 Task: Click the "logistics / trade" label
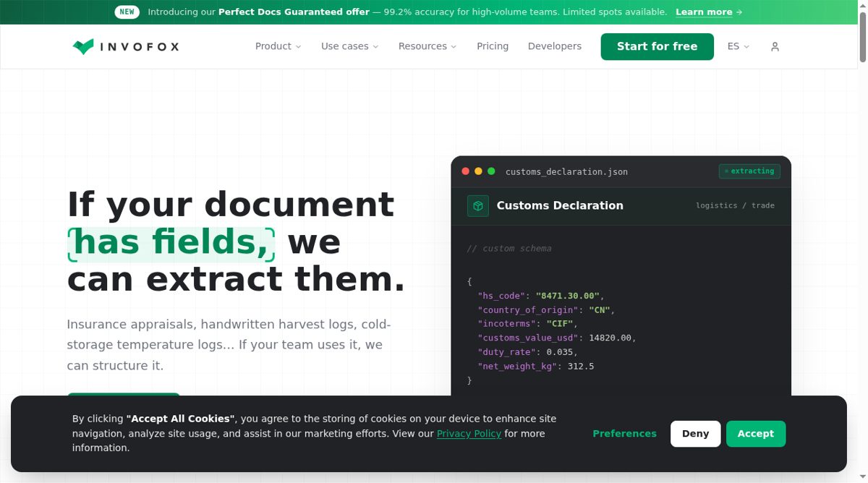tap(735, 205)
